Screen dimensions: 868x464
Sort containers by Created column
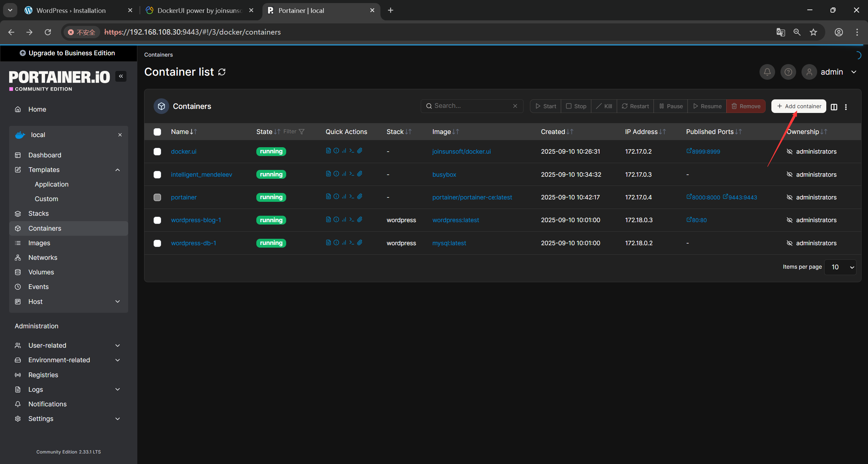click(x=557, y=132)
